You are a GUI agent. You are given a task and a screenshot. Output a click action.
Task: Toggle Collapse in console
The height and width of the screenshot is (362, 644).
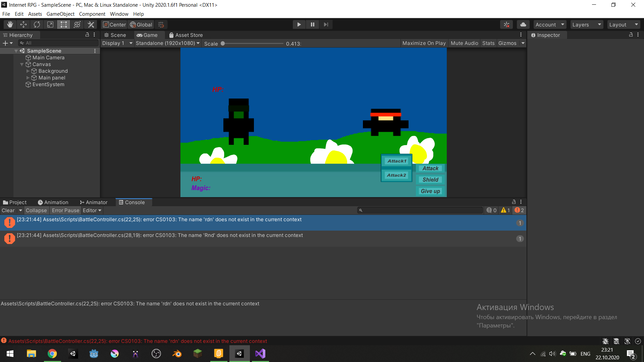pyautogui.click(x=36, y=210)
